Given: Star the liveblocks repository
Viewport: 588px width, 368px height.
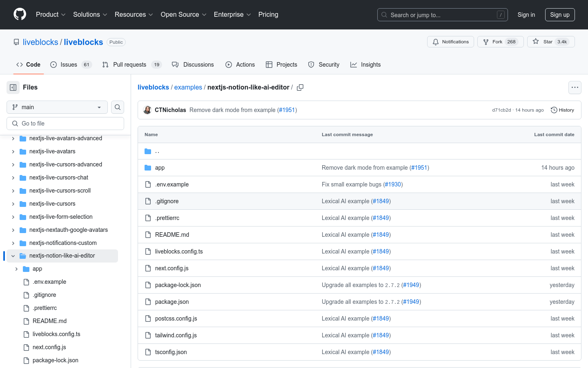Looking at the screenshot, I should click(x=550, y=41).
